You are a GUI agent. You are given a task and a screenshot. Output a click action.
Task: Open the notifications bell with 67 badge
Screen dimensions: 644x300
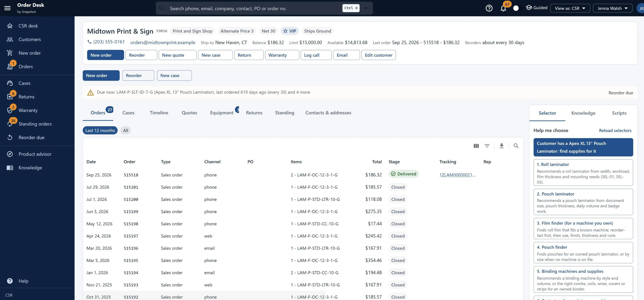[503, 8]
